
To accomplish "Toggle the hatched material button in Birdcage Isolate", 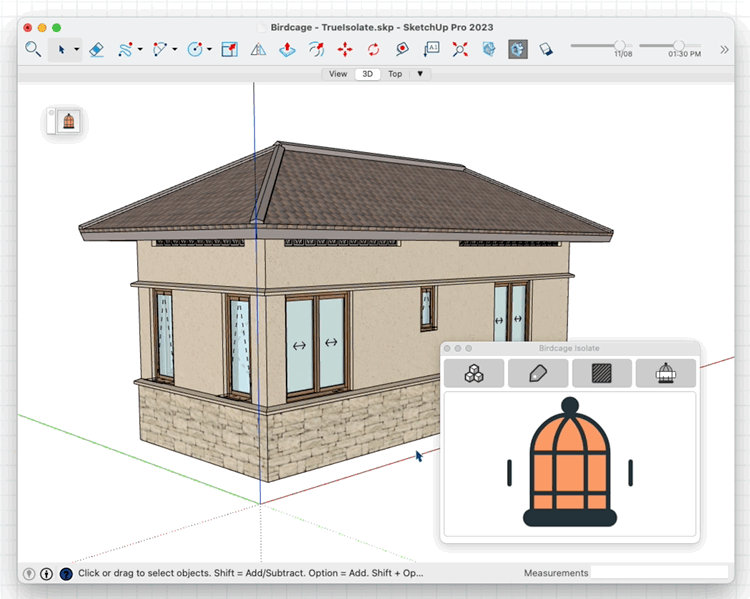I will tap(602, 373).
